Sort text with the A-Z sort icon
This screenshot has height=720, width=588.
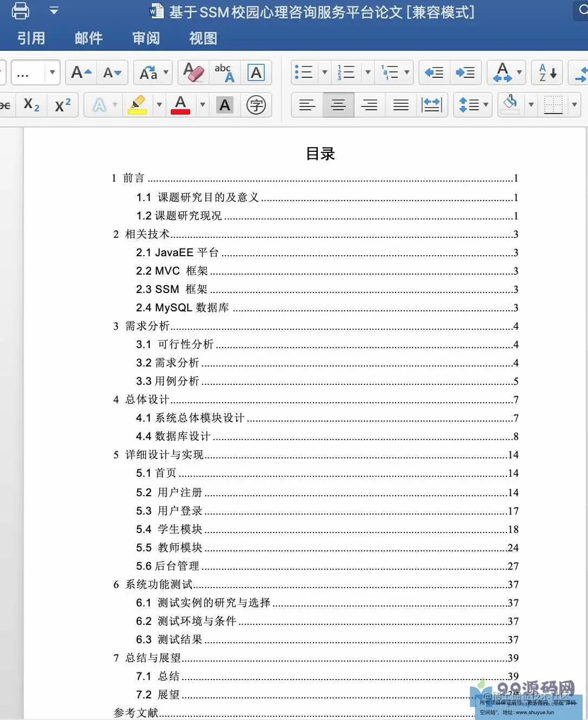(547, 72)
